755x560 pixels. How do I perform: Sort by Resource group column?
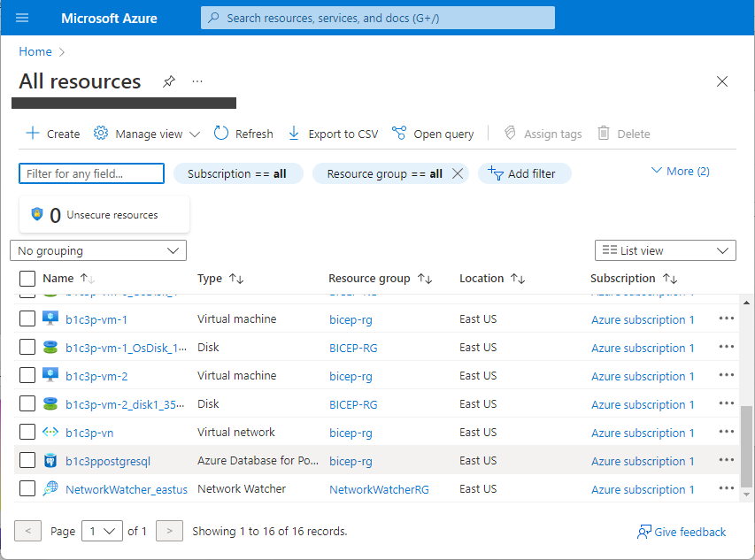point(381,279)
